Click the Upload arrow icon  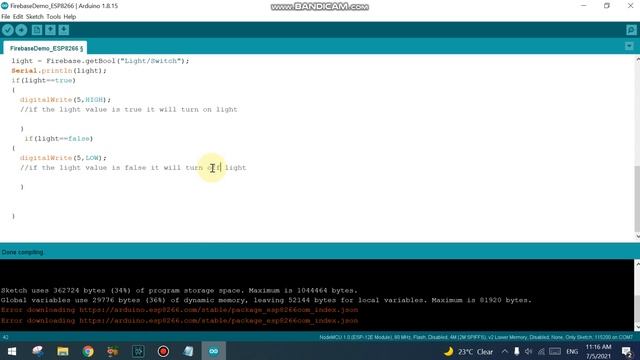pyautogui.click(x=21, y=30)
